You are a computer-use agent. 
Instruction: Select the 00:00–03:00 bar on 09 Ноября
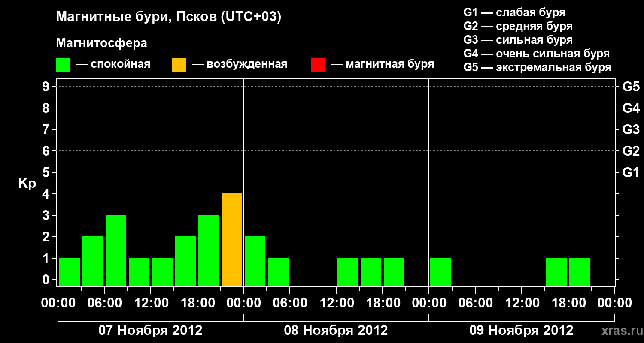point(440,272)
